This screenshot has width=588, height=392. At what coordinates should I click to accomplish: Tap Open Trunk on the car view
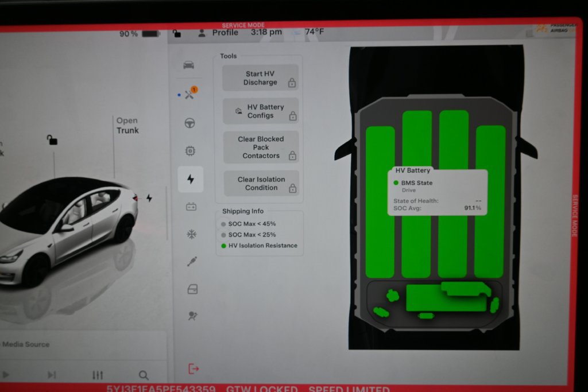[127, 126]
